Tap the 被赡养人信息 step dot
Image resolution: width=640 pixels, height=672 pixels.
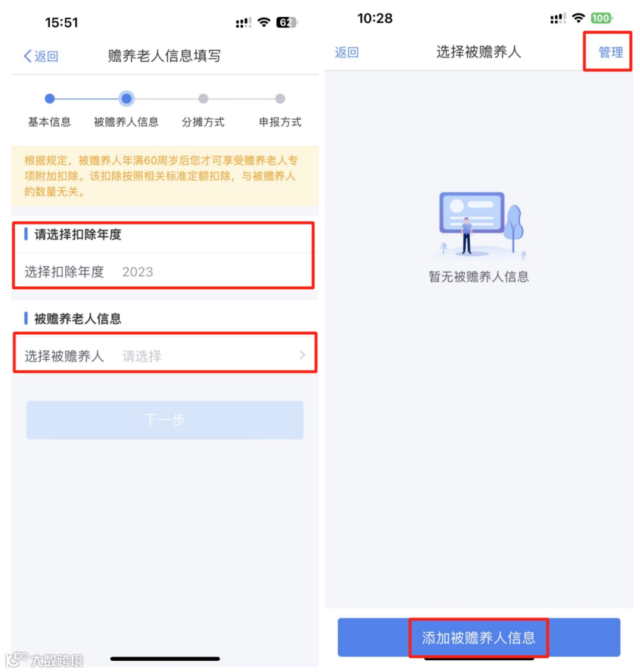point(126,99)
